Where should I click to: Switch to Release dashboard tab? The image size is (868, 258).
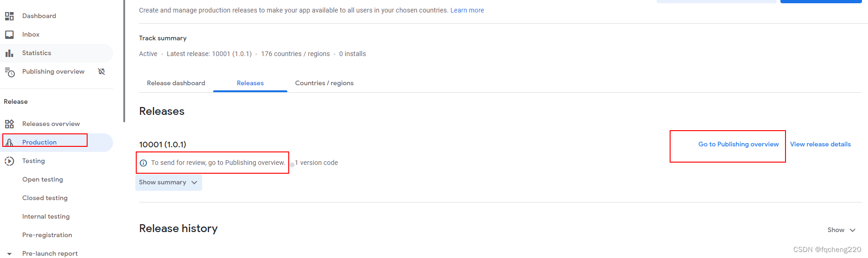[x=176, y=83]
